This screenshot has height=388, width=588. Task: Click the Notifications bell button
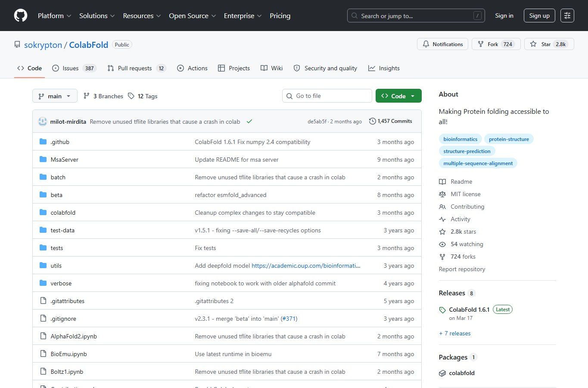coord(442,44)
